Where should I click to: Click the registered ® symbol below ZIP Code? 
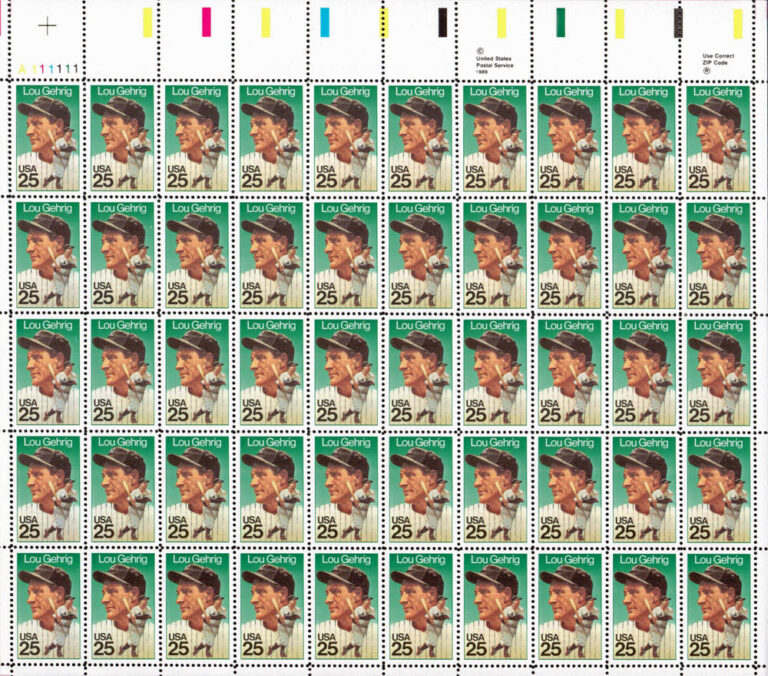pos(707,71)
